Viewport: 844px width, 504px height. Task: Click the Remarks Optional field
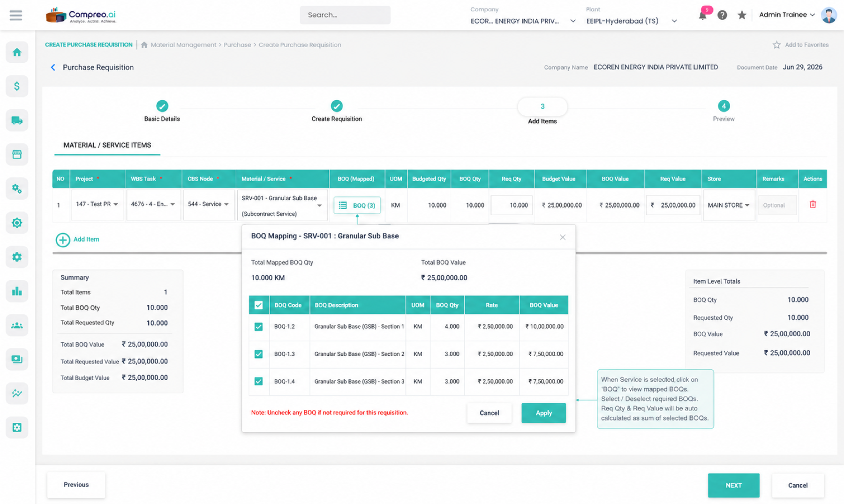tap(777, 205)
